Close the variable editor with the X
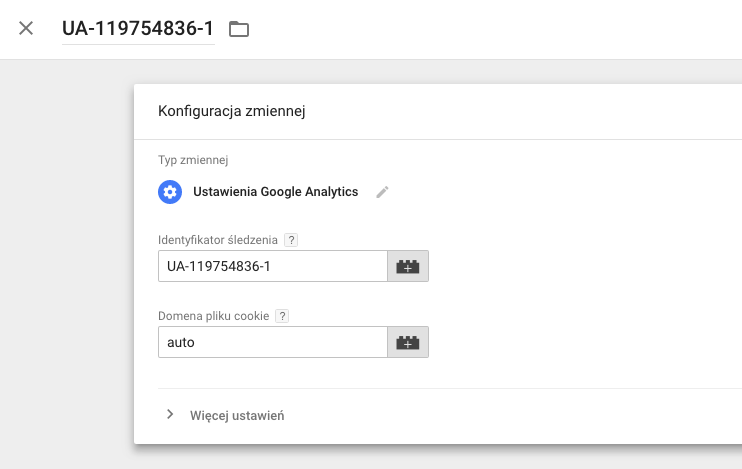Viewport: 742px width, 469px height. [27, 28]
